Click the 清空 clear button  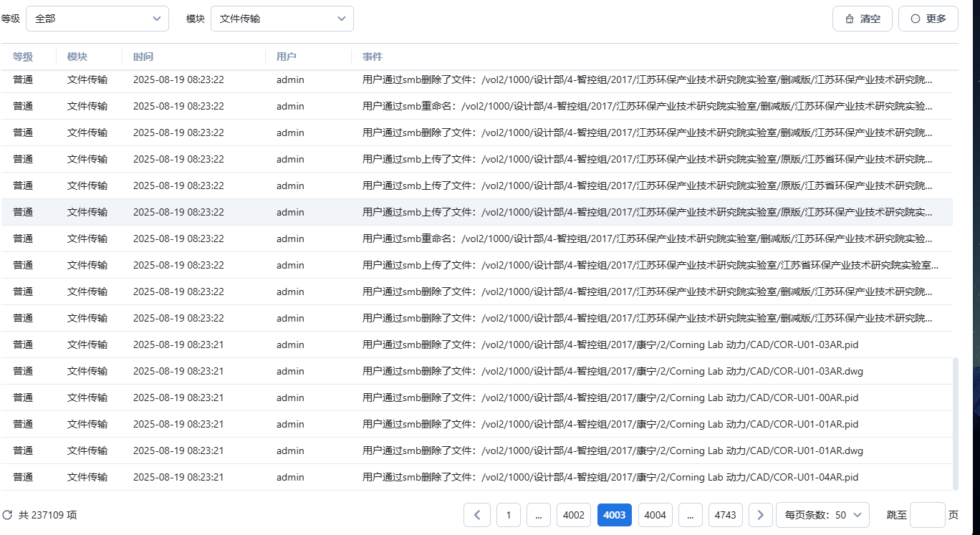point(862,19)
